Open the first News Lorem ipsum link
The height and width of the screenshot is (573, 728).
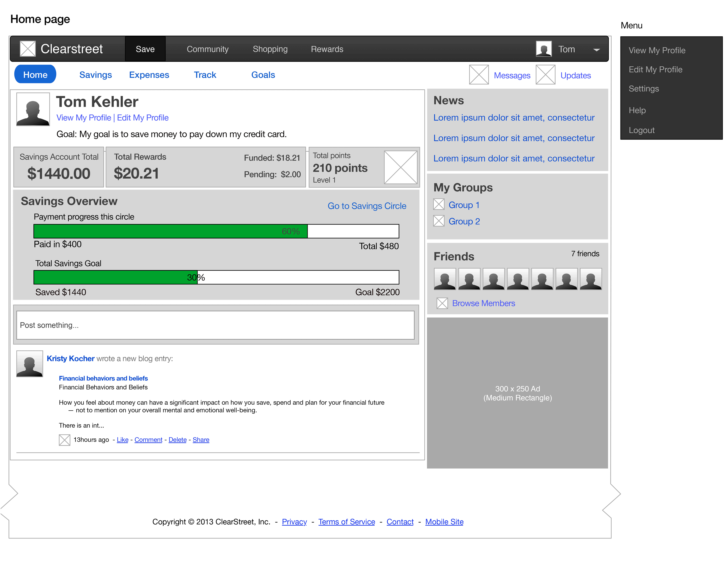(514, 118)
